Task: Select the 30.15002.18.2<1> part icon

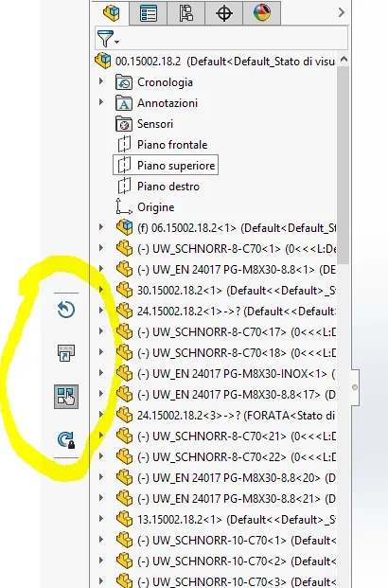Action: (x=124, y=290)
